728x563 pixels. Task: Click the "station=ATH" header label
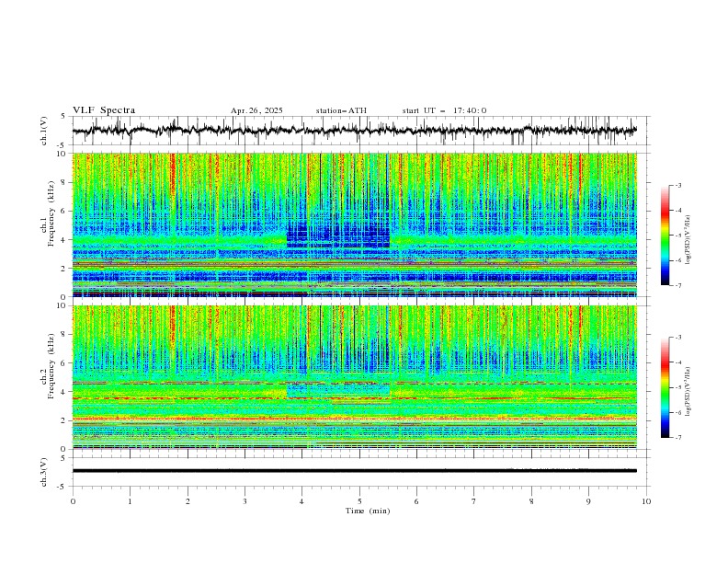(x=341, y=110)
